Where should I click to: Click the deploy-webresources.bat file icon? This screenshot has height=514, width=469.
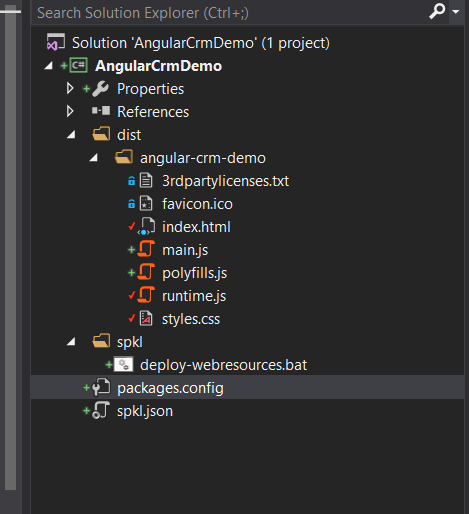[124, 364]
